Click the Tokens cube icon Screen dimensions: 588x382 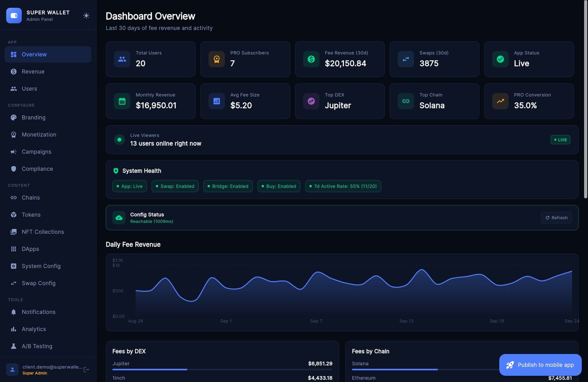(14, 215)
